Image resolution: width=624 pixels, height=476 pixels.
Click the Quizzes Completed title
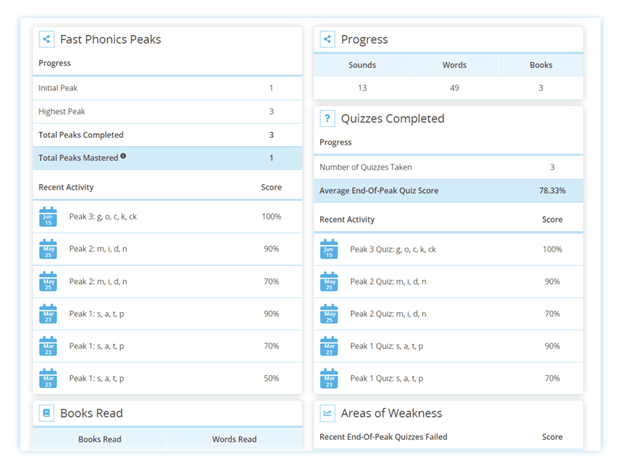click(x=393, y=119)
